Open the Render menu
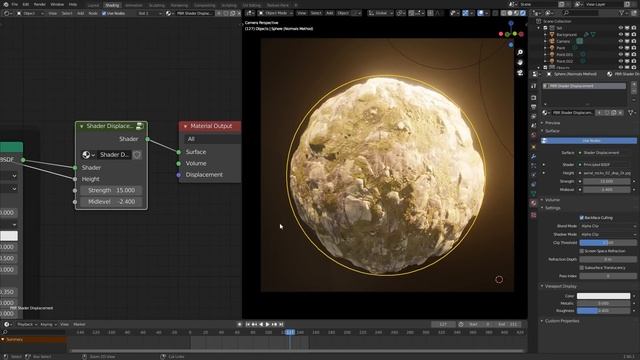Screen dimensions: 640x360 (40, 4)
